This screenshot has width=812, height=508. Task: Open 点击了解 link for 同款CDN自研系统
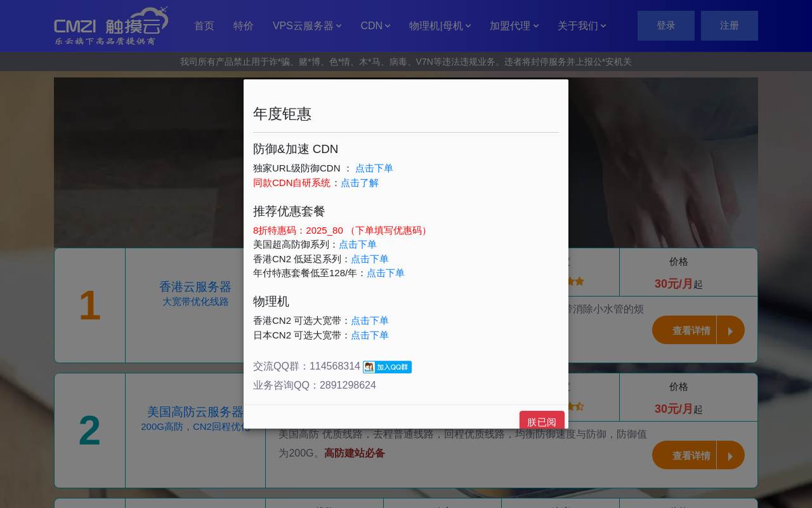(x=360, y=183)
